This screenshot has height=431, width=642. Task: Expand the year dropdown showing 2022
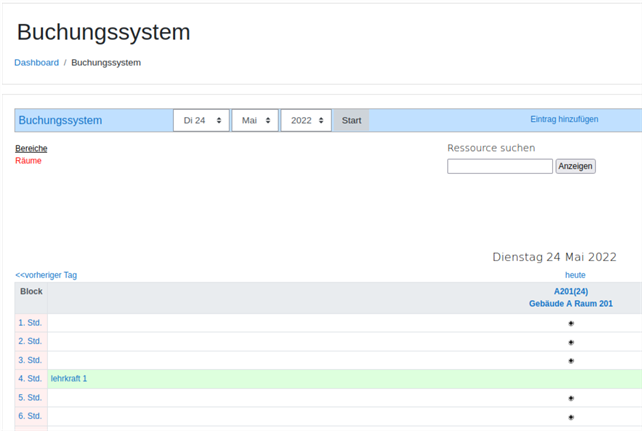(306, 120)
